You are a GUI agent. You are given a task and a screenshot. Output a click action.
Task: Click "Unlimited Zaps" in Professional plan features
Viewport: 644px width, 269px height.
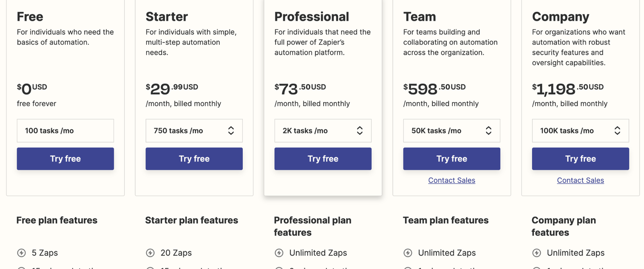tap(318, 253)
